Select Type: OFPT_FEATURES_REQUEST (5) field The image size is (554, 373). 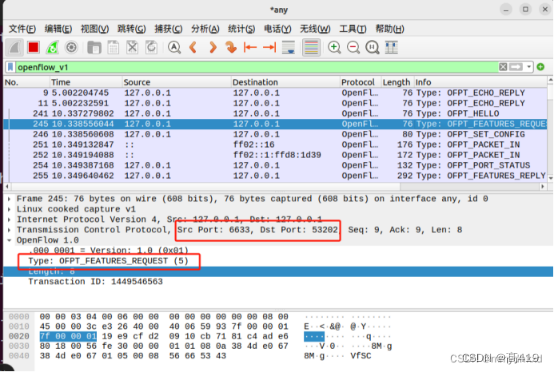108,261
